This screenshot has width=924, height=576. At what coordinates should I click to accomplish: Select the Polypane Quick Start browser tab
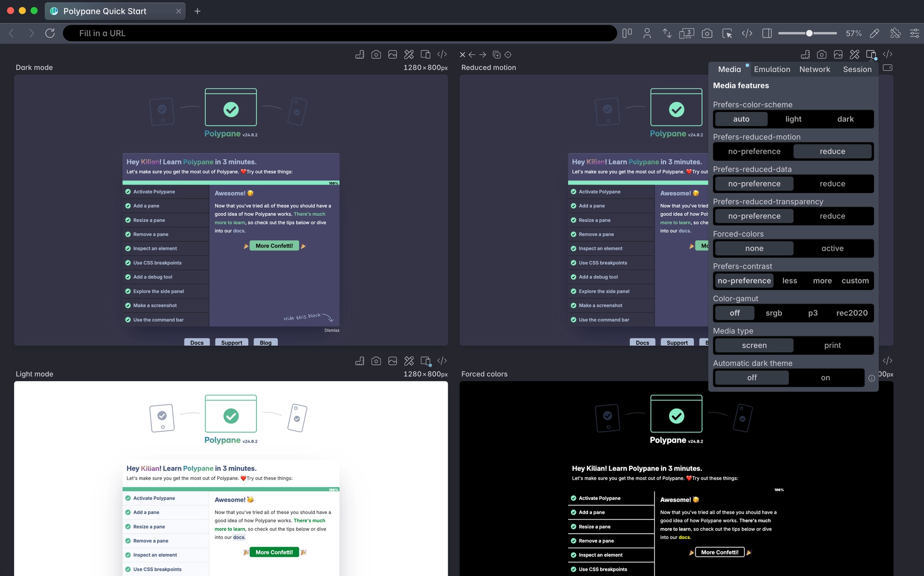click(x=115, y=11)
